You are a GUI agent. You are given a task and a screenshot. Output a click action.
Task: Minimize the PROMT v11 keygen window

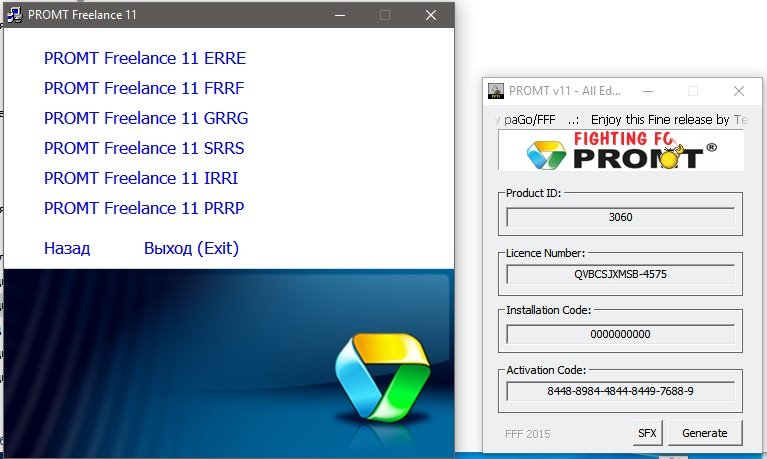[648, 91]
